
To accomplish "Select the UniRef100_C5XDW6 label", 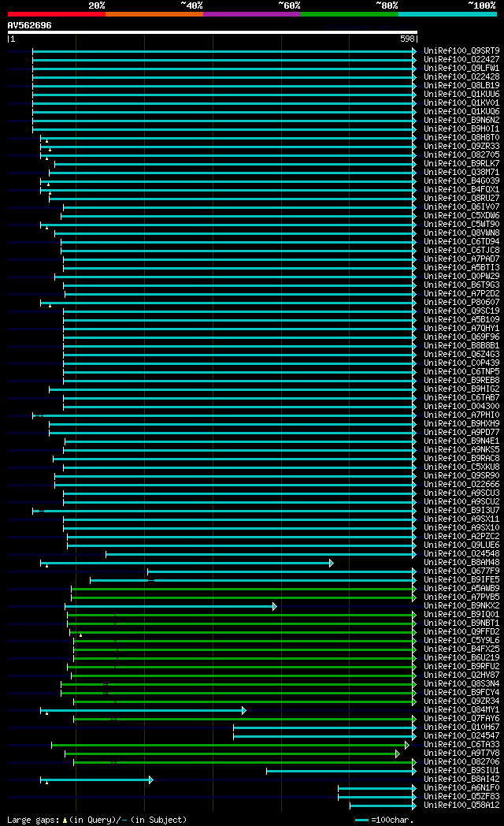I will [x=462, y=215].
